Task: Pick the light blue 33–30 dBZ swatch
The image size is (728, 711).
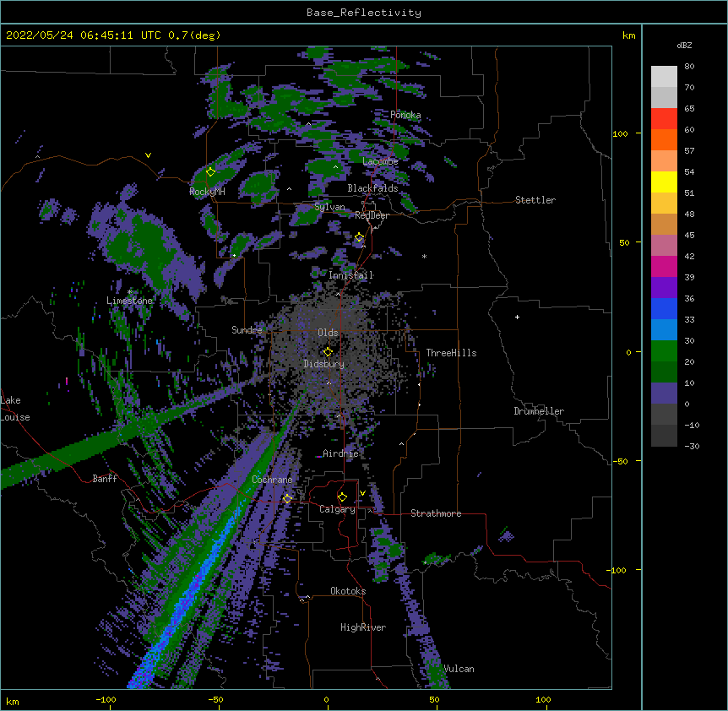Action: pyautogui.click(x=664, y=330)
